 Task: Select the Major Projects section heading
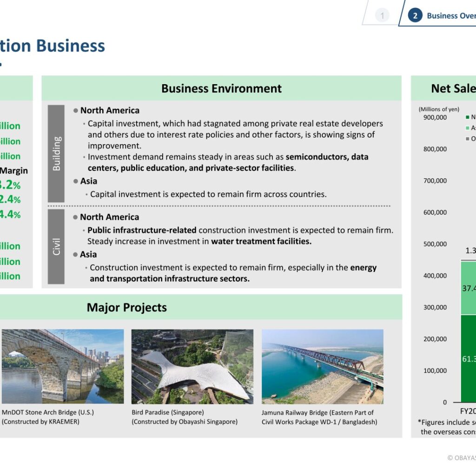point(126,307)
